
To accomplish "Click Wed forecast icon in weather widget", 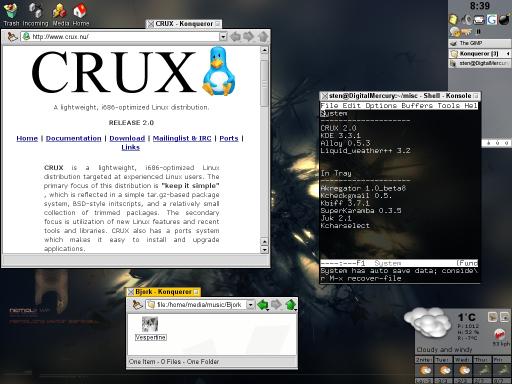I will [x=463, y=370].
